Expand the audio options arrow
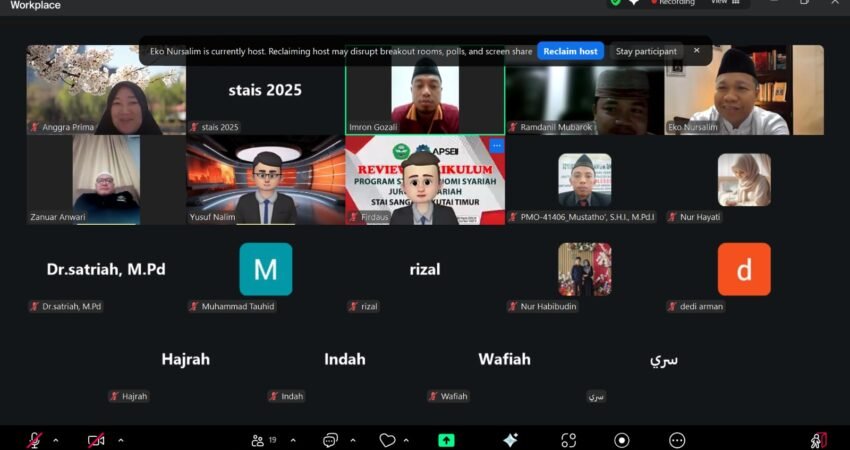 click(x=55, y=440)
